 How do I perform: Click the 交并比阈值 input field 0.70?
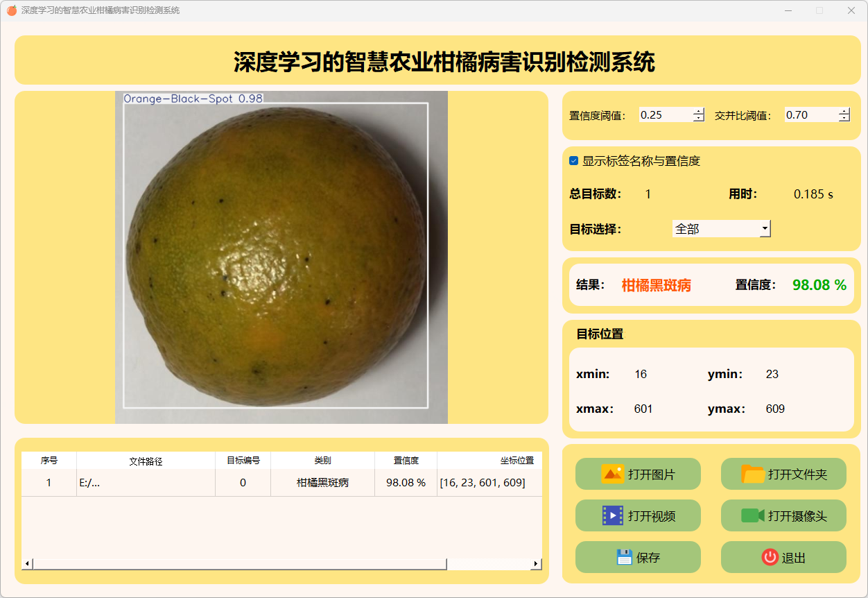tap(811, 115)
